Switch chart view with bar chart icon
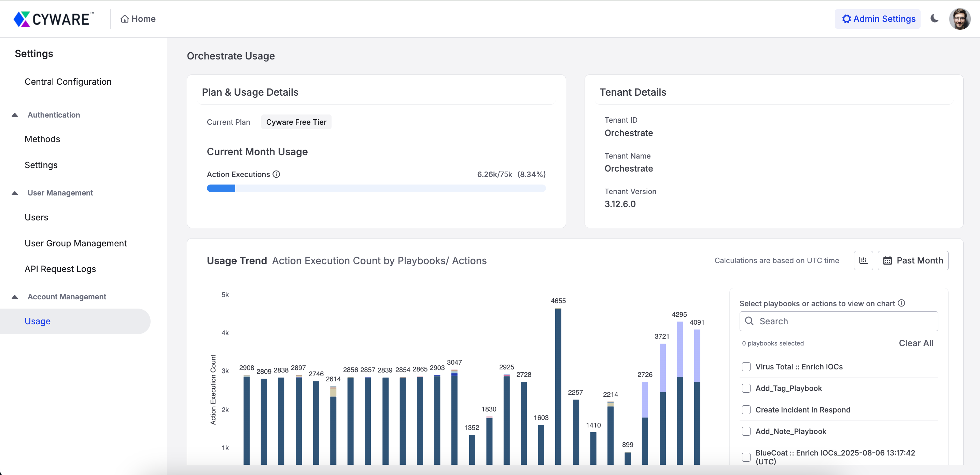980x475 pixels. pos(863,261)
